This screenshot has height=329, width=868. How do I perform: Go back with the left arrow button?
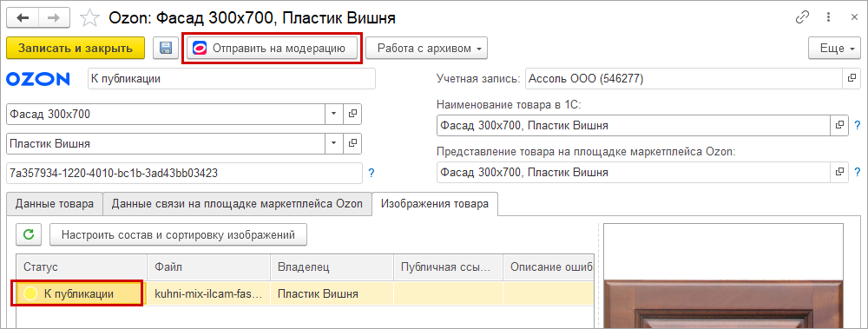coord(23,18)
